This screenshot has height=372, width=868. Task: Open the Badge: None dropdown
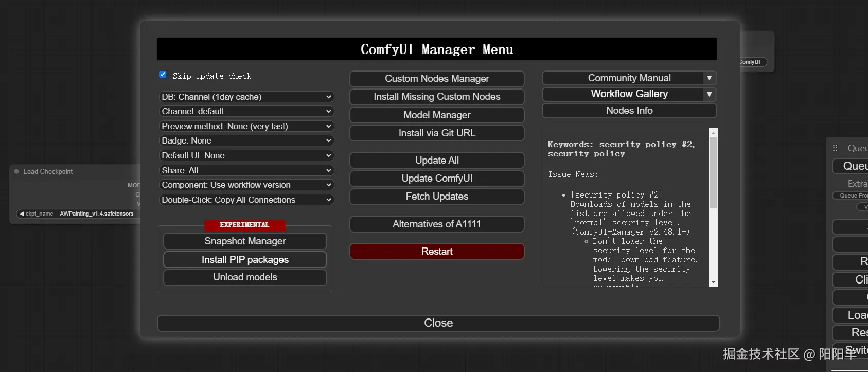tap(246, 140)
